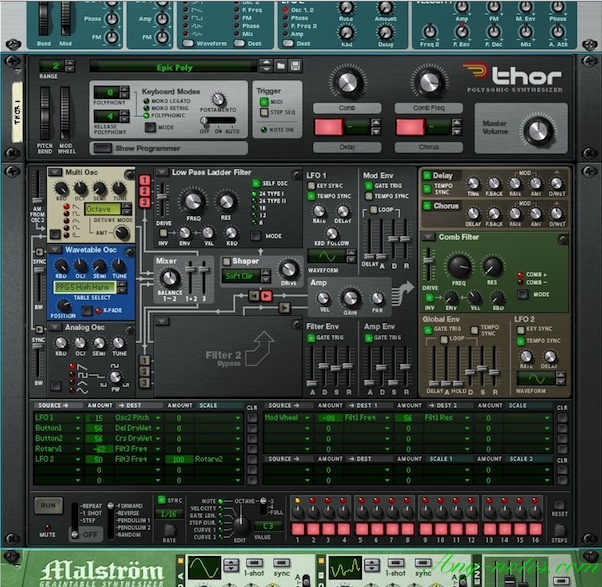Step the Soft Clip shaper mode selector
This screenshot has width=602, height=587.
[x=265, y=276]
